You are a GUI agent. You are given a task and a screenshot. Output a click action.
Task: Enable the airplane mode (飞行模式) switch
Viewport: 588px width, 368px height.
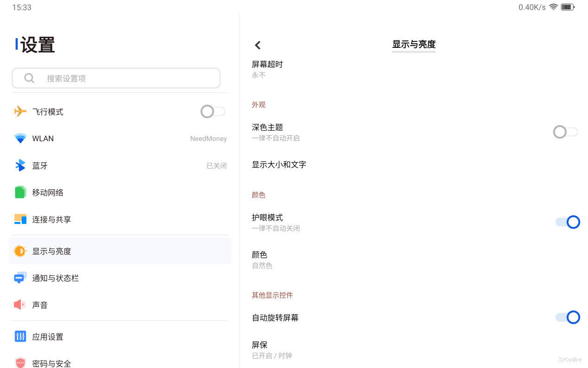[213, 112]
